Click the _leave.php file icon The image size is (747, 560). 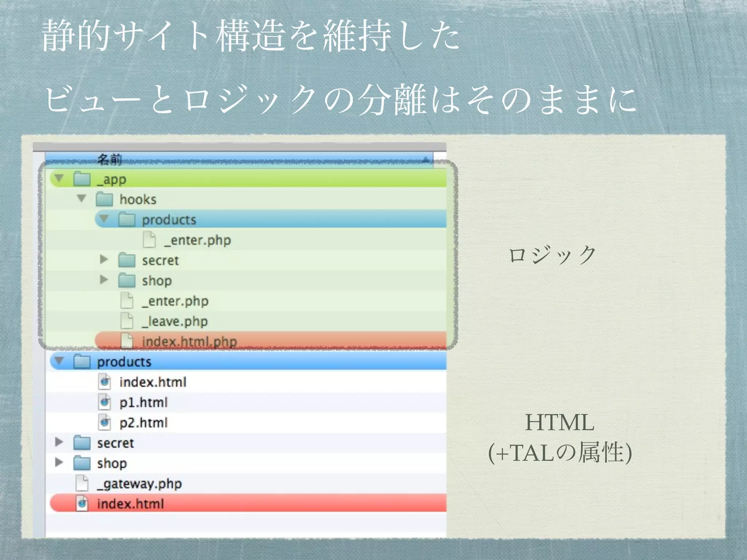(127, 321)
